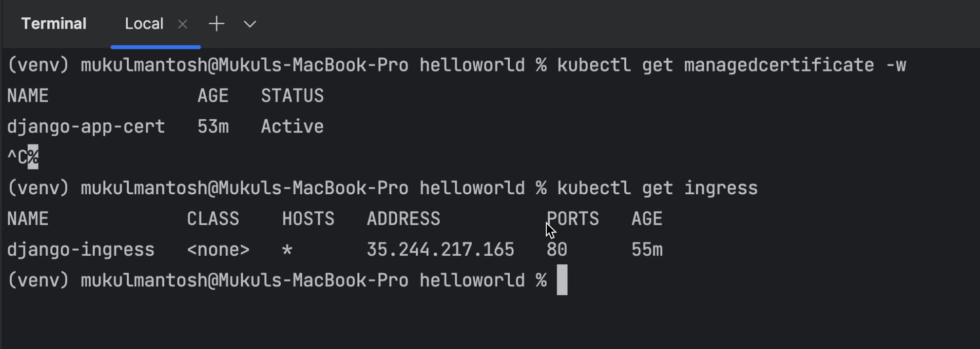
Task: Click the Active status value
Action: pyautogui.click(x=292, y=127)
